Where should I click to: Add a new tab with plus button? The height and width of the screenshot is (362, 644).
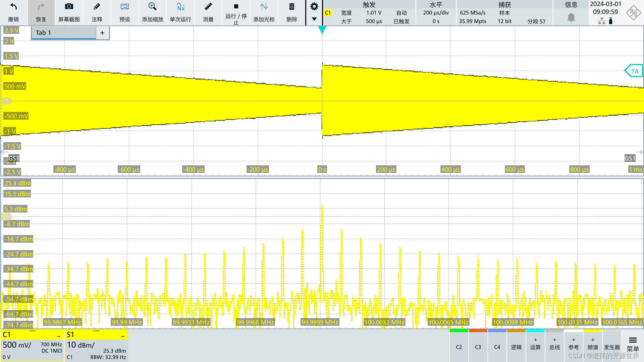102,33
